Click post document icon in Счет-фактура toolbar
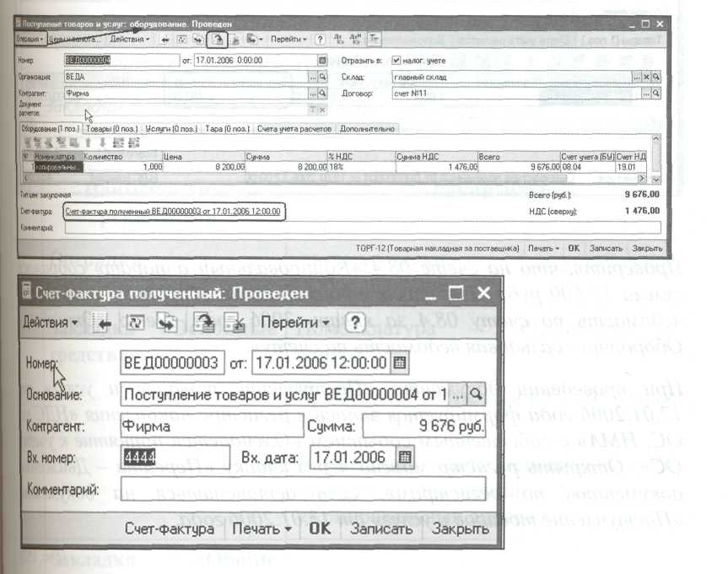This screenshot has height=574, width=728. click(203, 323)
